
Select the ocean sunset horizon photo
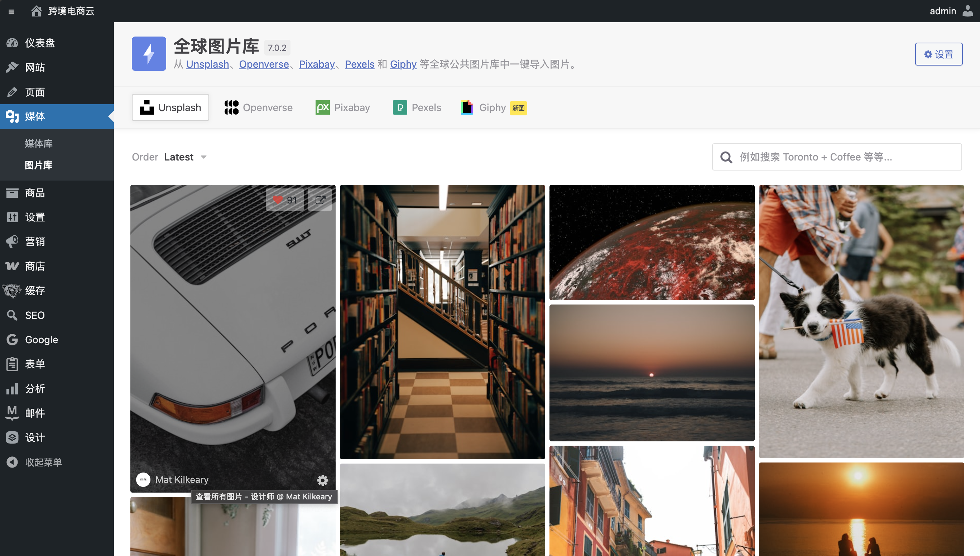click(652, 373)
